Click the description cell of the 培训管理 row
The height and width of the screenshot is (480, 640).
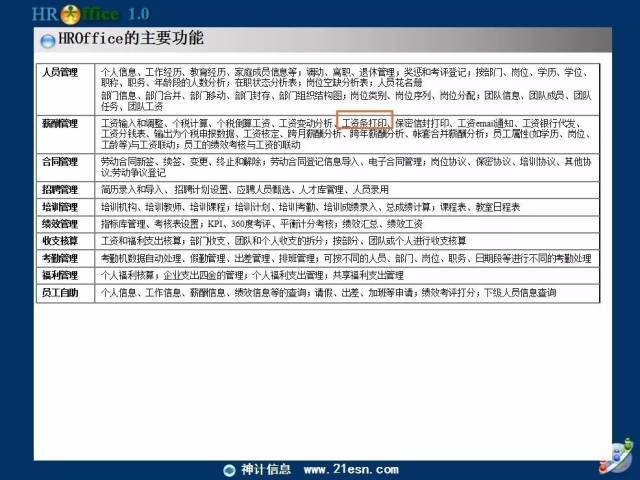click(x=347, y=207)
